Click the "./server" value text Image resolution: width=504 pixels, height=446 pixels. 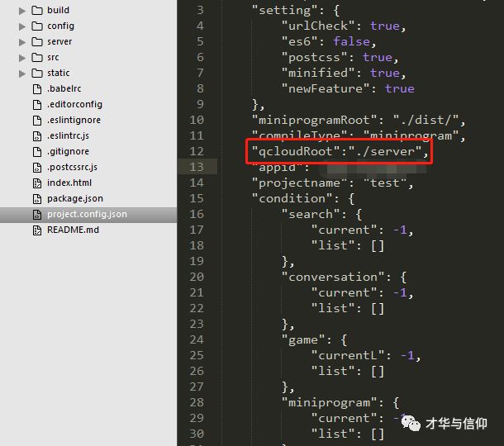click(385, 151)
